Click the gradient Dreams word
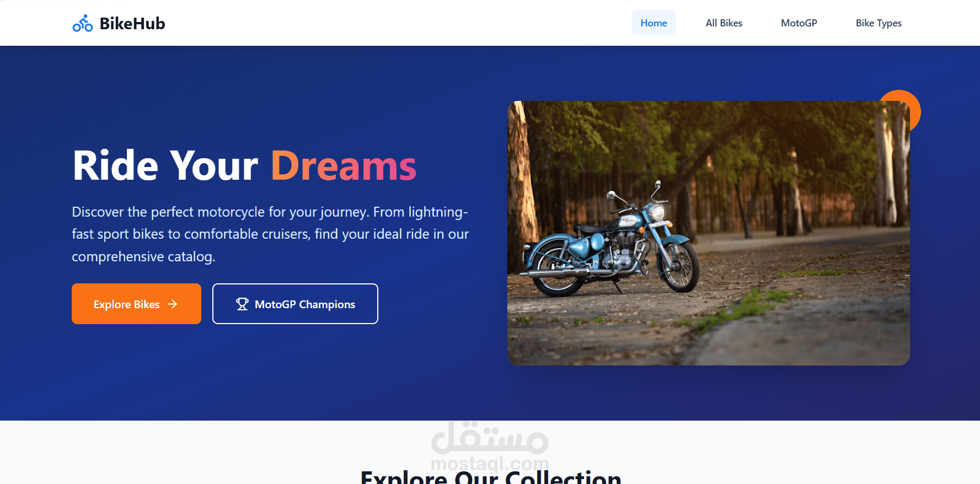 (x=344, y=165)
